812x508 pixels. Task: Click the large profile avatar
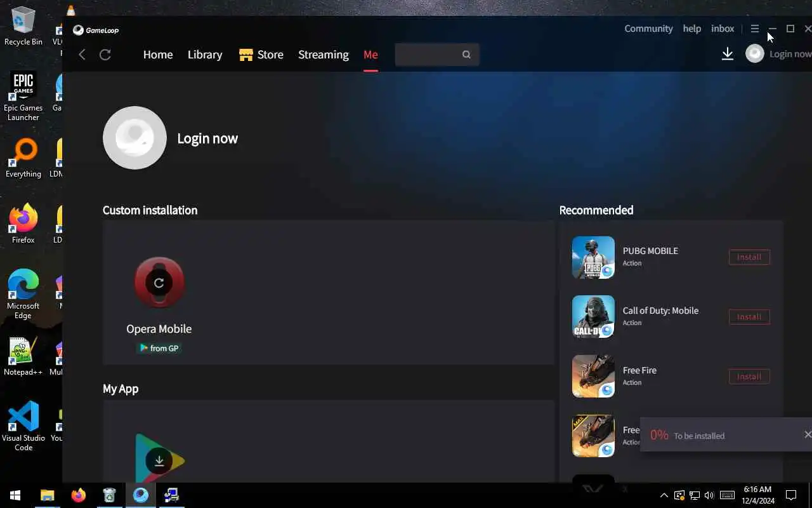tap(134, 138)
